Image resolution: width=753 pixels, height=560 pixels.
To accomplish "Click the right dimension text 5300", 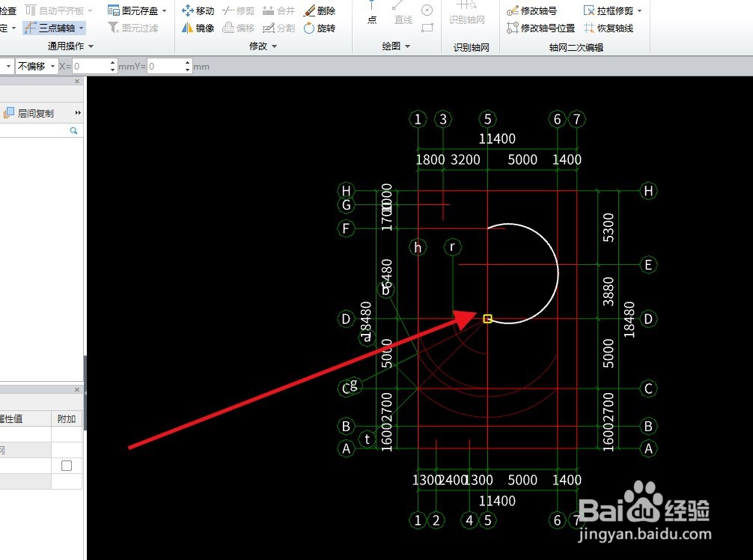I will (609, 228).
